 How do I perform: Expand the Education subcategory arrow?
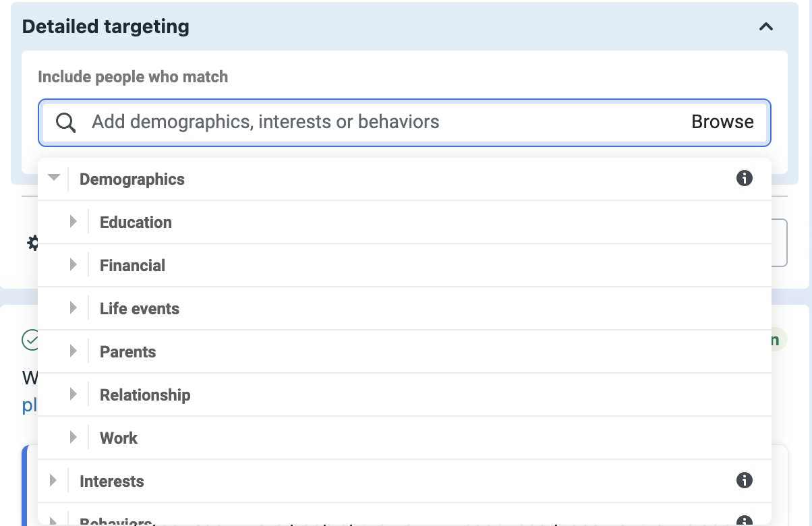(x=74, y=221)
